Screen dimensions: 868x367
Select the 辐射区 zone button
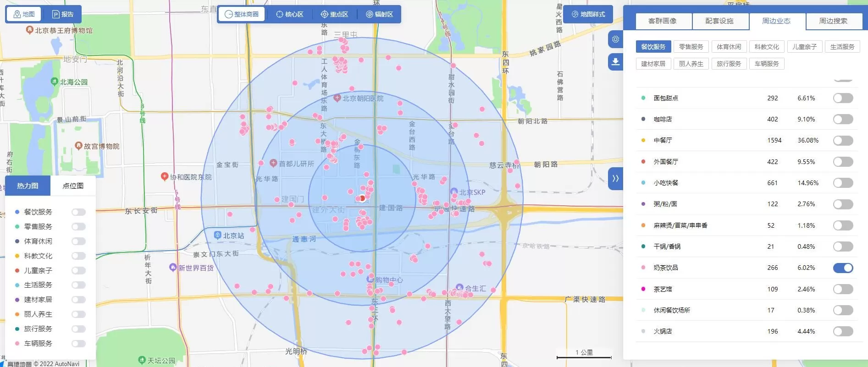(379, 14)
